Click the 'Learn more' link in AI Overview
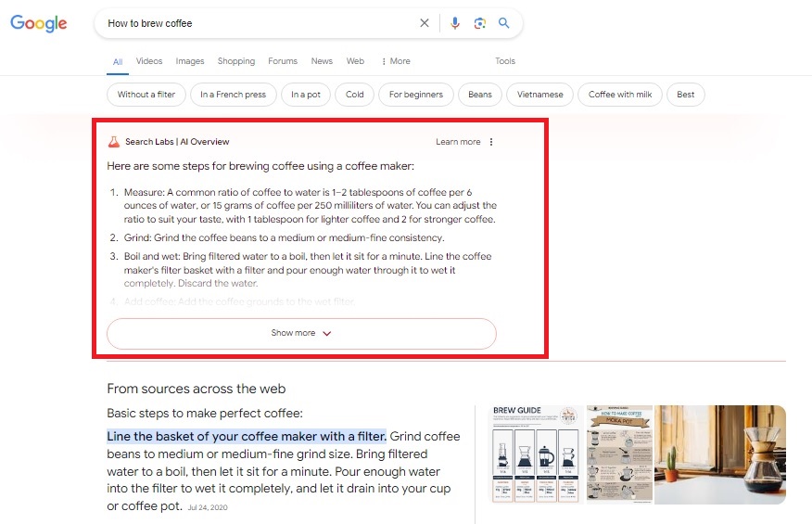812x524 pixels. click(458, 142)
